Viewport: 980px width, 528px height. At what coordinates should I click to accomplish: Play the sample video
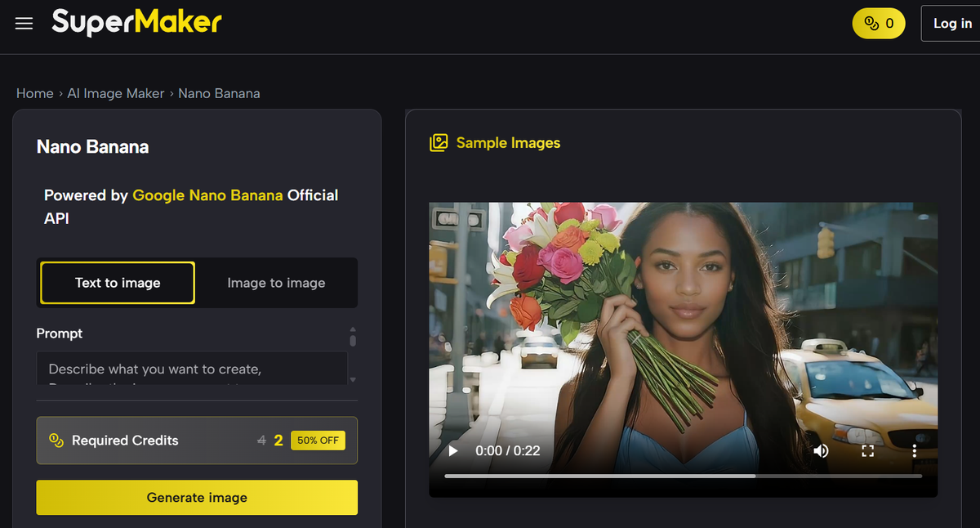click(453, 451)
